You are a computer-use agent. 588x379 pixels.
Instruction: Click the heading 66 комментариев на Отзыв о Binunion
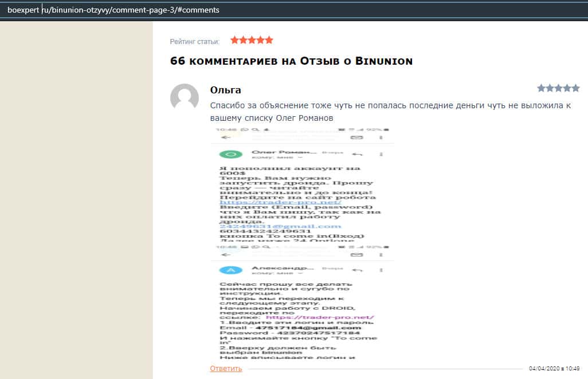[x=291, y=61]
